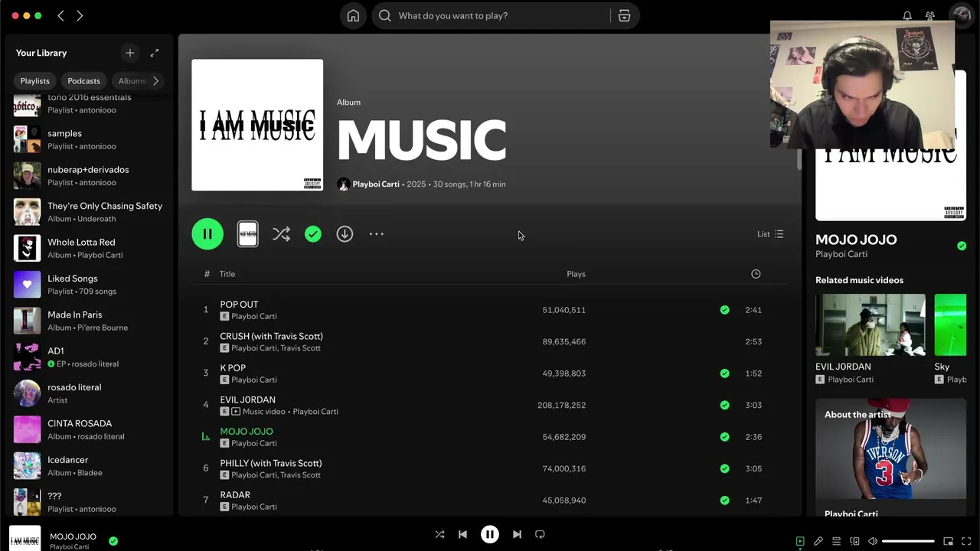Image resolution: width=980 pixels, height=551 pixels.
Task: Open the AD1 EP
Action: [x=90, y=357]
